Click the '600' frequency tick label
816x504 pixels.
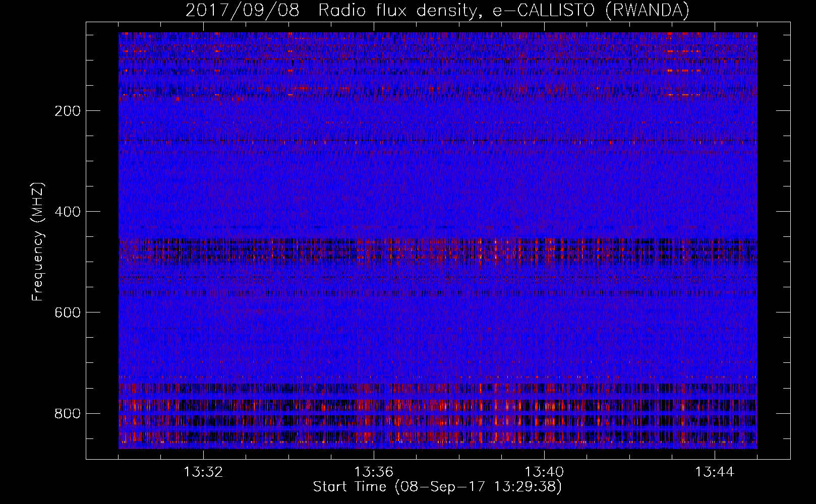(x=67, y=312)
